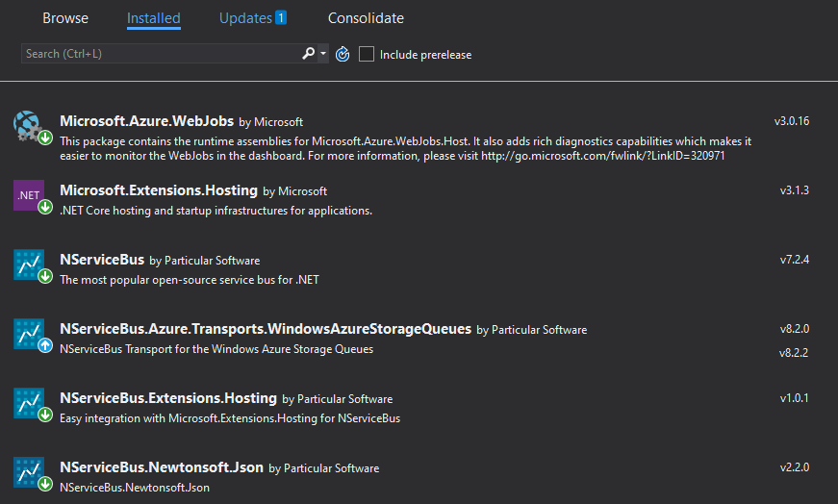Click the green installed badge on Microsoft.Extensions.Hosting

tap(45, 207)
